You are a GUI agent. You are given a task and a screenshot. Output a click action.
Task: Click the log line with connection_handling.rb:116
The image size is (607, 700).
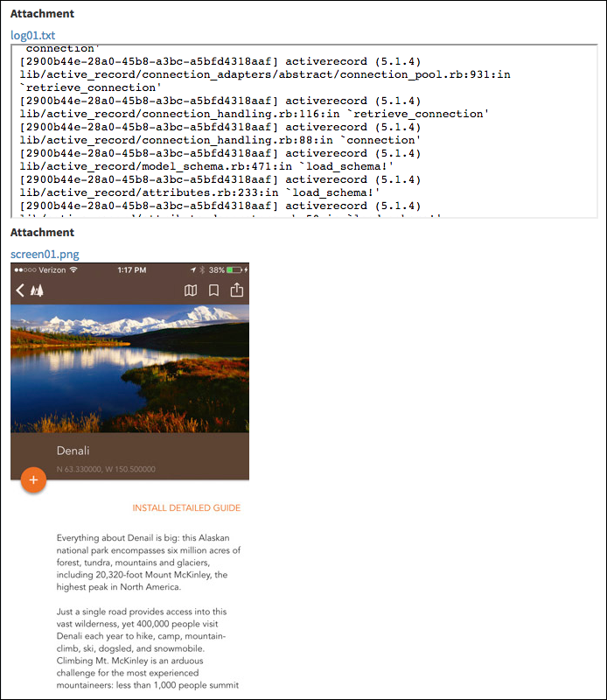255,114
